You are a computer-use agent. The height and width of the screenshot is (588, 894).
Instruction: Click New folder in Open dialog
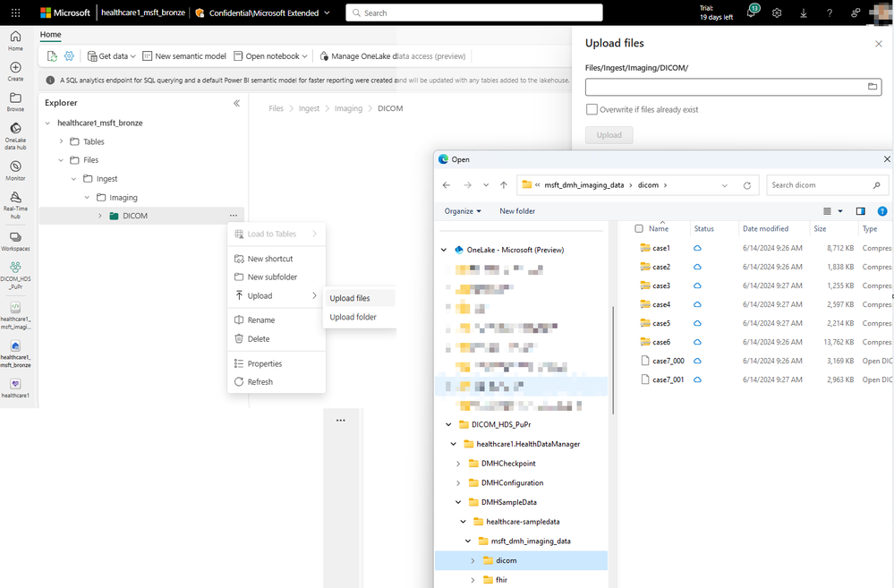[x=517, y=211]
